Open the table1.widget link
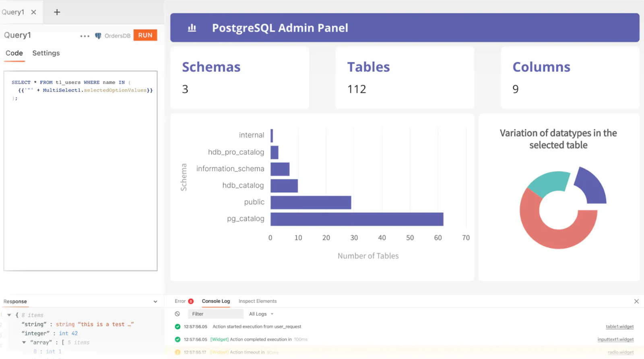 coord(619,327)
